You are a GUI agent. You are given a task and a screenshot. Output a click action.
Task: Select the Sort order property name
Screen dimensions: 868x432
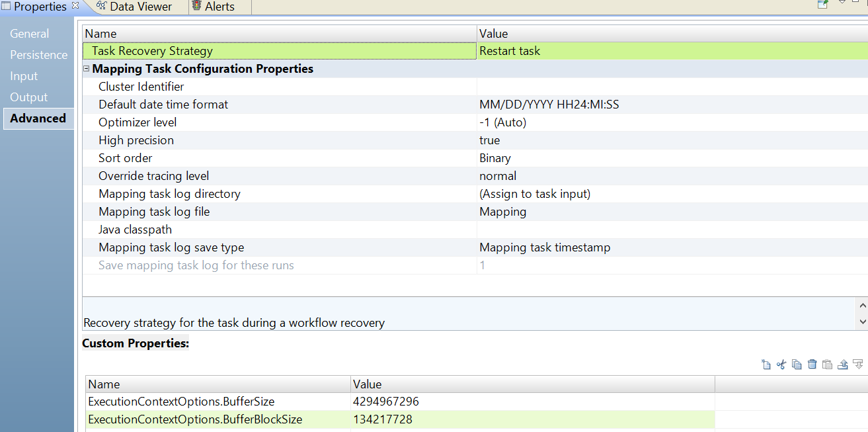(125, 158)
